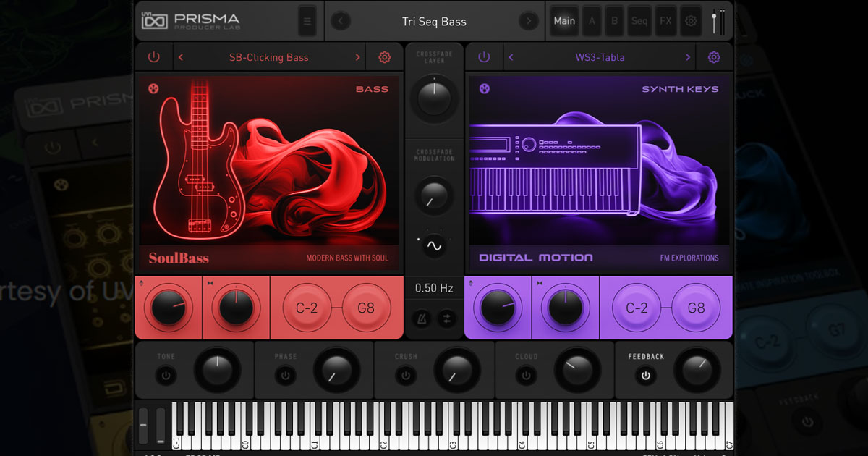Image resolution: width=868 pixels, height=456 pixels.
Task: Open the FX tab
Action: pos(665,21)
